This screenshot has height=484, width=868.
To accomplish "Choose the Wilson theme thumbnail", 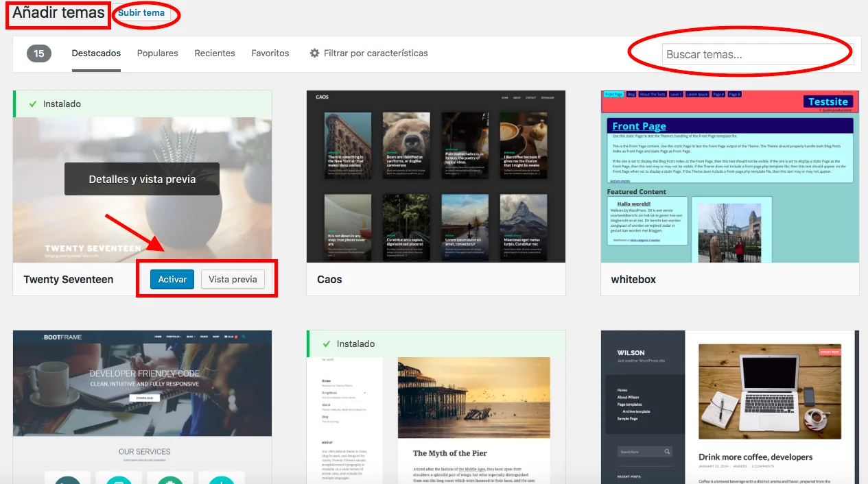I will pyautogui.click(x=729, y=407).
